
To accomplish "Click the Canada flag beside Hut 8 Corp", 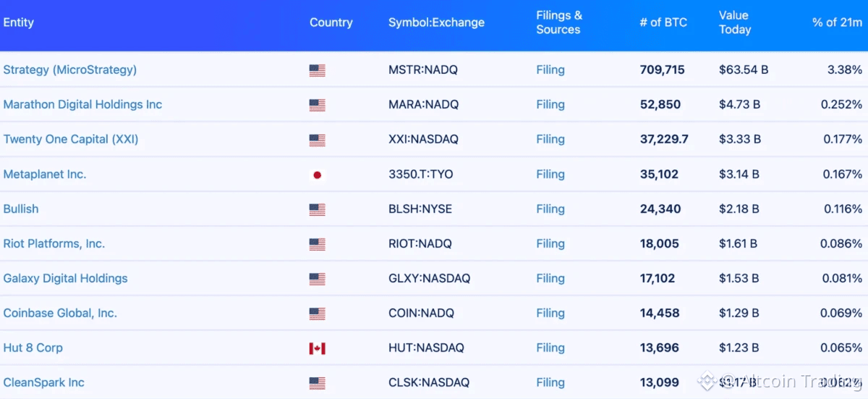I will pyautogui.click(x=317, y=348).
